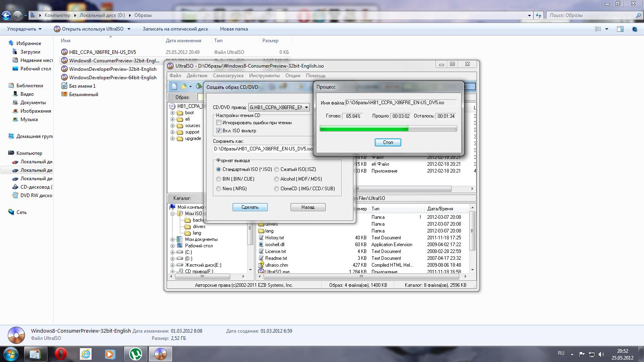Click Новая папка in Explorer toolbar

click(x=234, y=29)
